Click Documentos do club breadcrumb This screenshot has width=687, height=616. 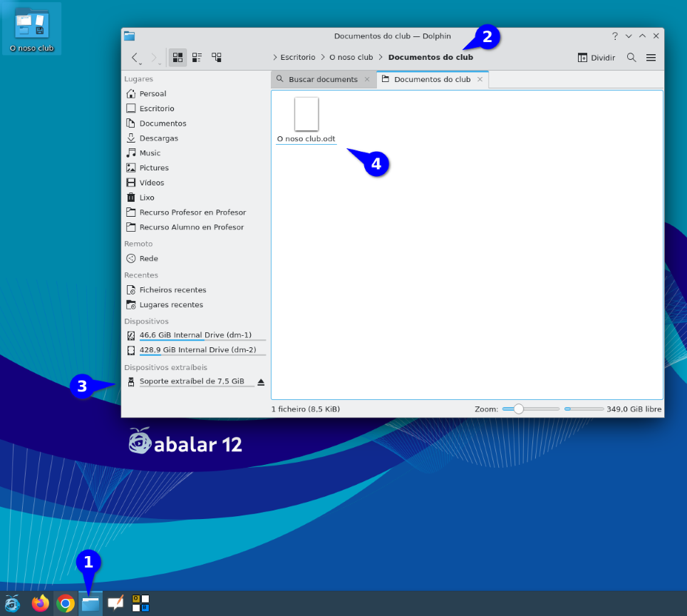(x=430, y=58)
